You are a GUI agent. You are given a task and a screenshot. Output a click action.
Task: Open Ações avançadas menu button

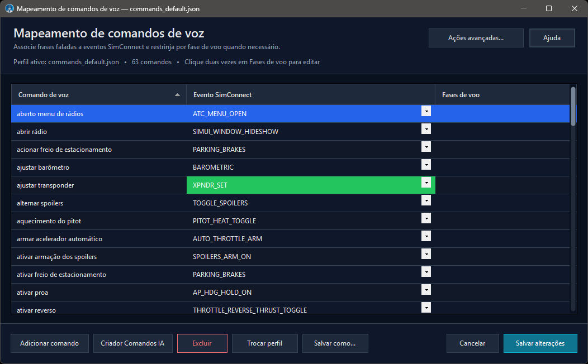click(x=476, y=38)
